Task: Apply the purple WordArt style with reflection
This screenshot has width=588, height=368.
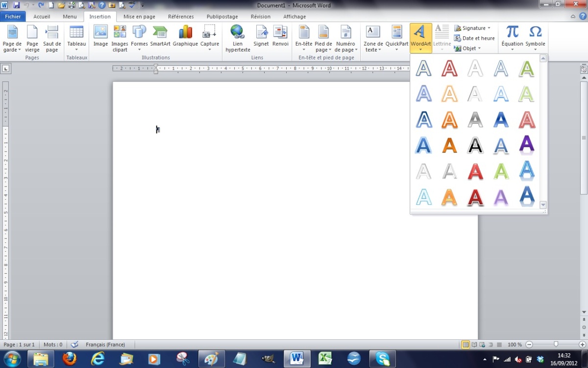Action: click(x=526, y=145)
